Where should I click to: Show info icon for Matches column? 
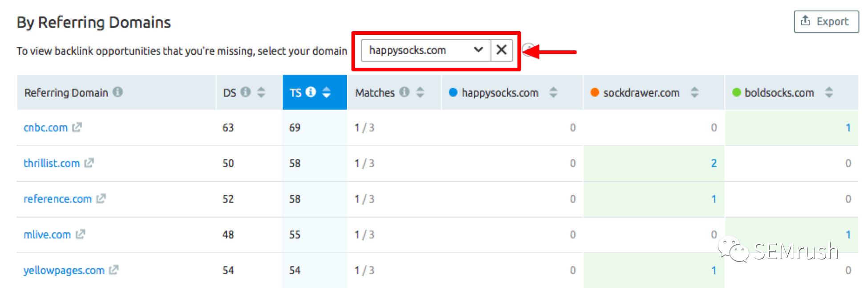point(404,92)
